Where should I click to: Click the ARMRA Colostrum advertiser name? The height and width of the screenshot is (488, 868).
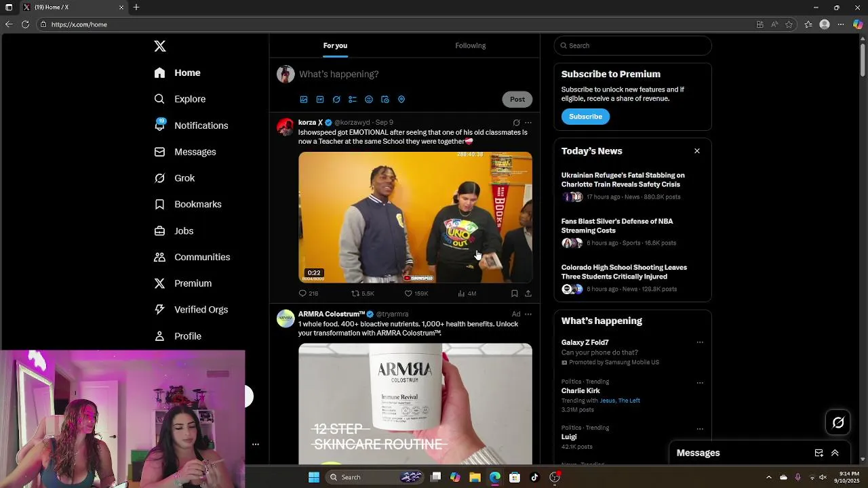click(332, 314)
